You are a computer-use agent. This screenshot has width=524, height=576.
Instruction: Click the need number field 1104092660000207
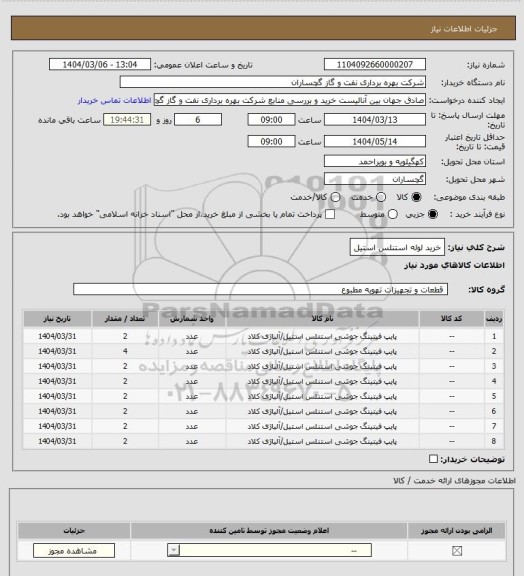pyautogui.click(x=375, y=64)
